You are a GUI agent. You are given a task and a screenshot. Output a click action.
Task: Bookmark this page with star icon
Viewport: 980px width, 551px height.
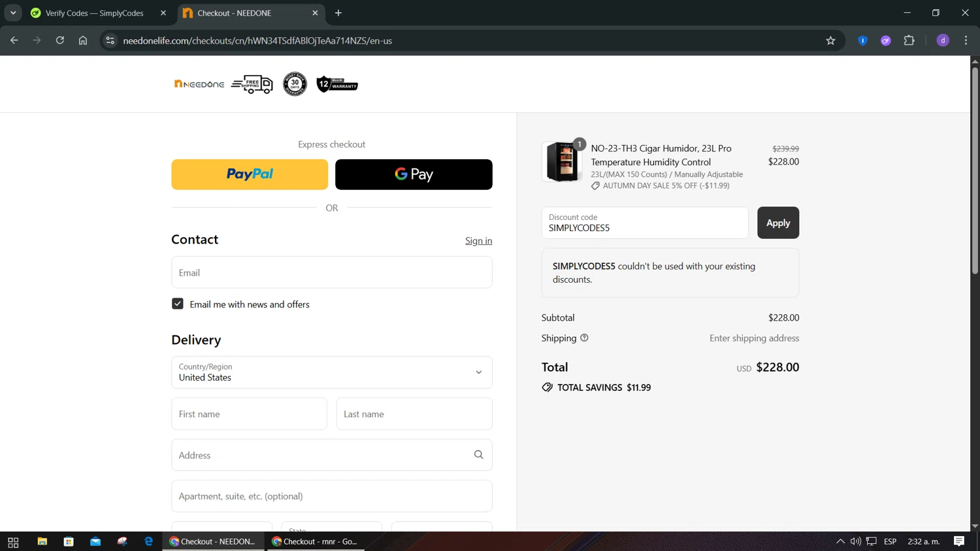[x=830, y=40]
